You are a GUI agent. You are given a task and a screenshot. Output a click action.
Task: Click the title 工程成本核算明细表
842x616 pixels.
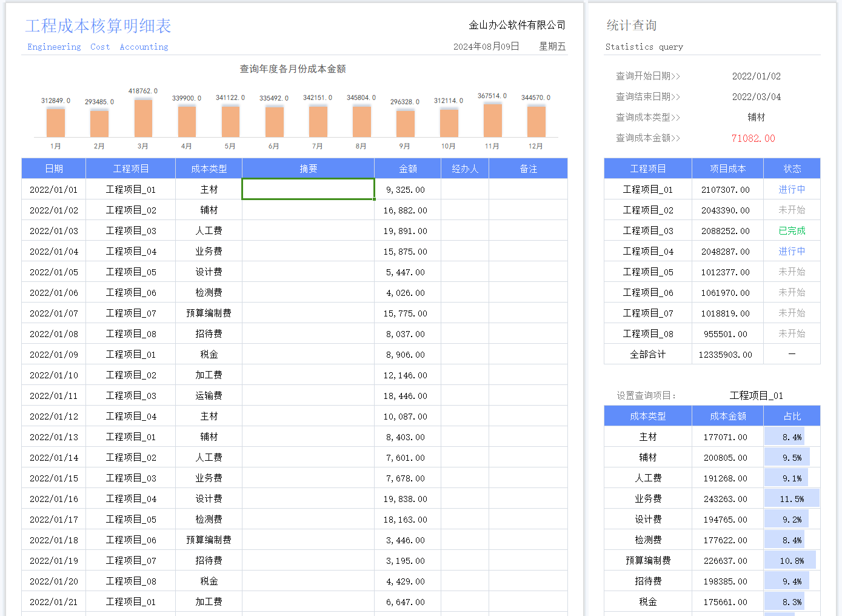(98, 25)
